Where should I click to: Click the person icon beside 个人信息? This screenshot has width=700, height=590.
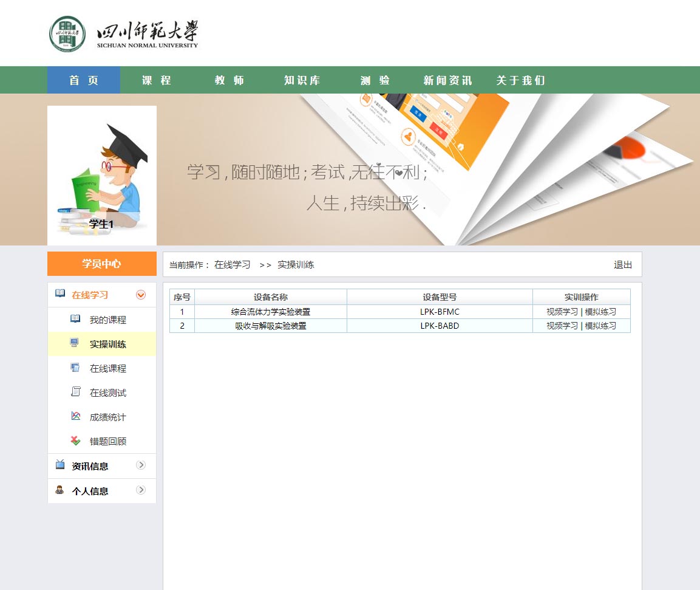pos(60,490)
